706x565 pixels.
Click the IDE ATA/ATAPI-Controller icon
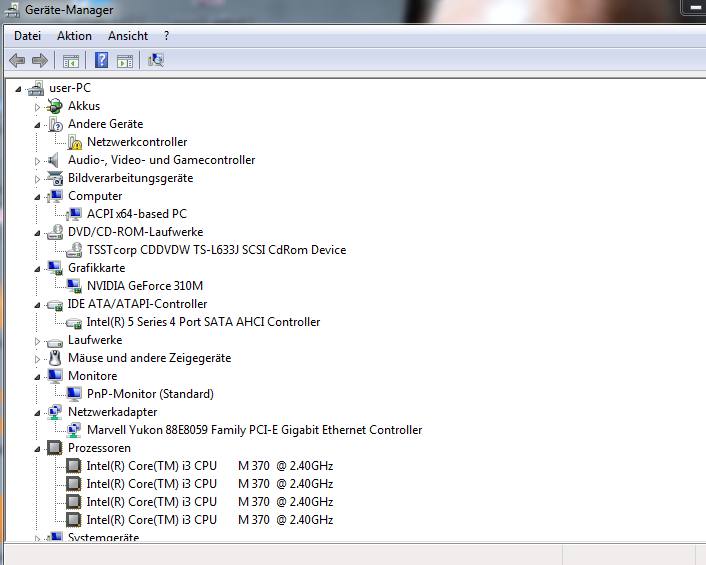(55, 305)
